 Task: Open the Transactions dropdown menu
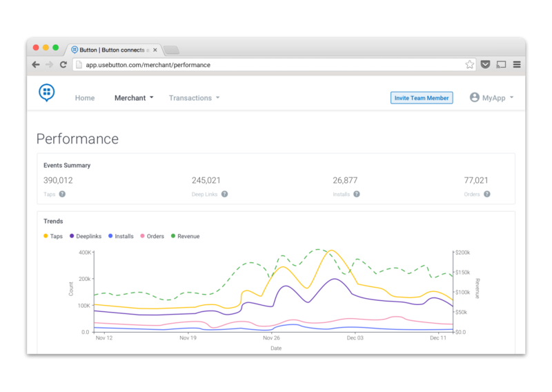[x=194, y=98]
